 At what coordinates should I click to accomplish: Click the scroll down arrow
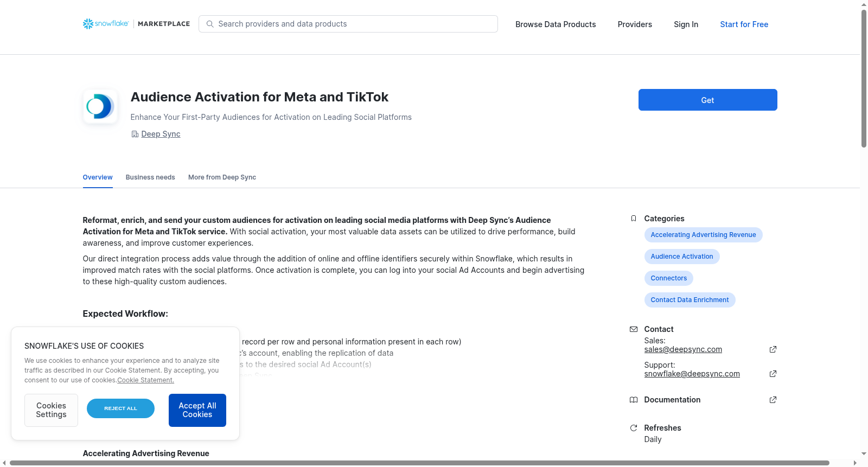[x=864, y=453]
